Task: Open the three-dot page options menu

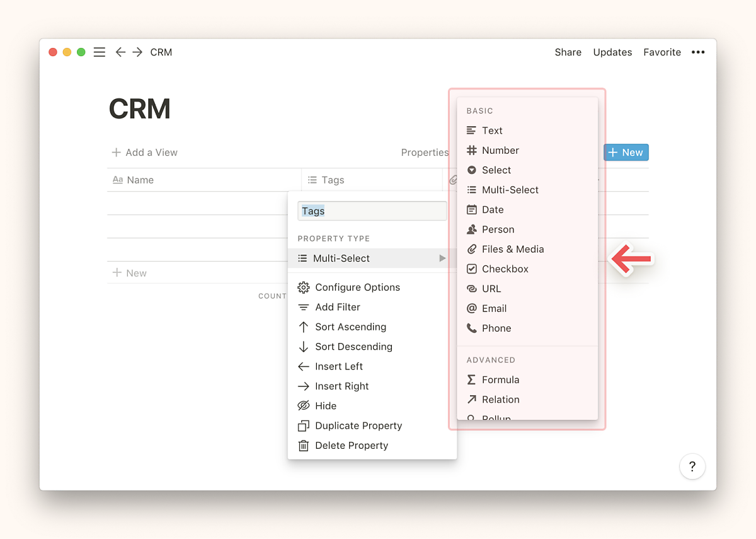Action: pyautogui.click(x=698, y=52)
